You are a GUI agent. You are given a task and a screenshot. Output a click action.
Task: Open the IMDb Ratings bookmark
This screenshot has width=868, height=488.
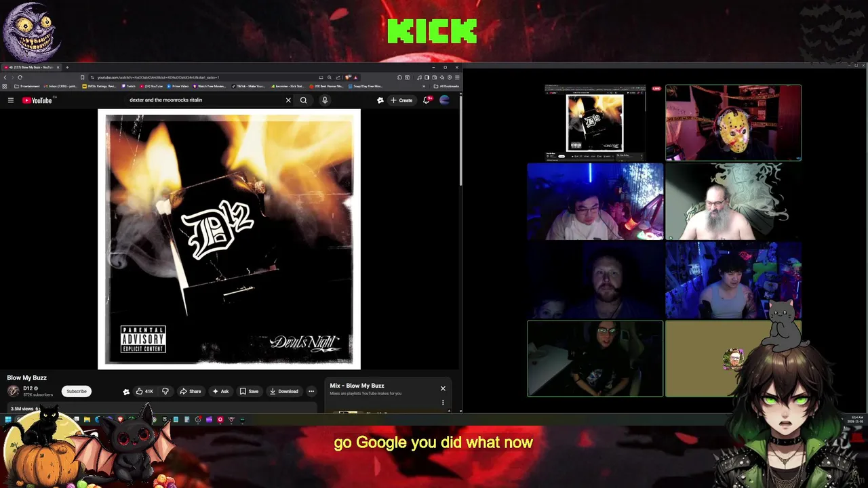click(x=99, y=86)
